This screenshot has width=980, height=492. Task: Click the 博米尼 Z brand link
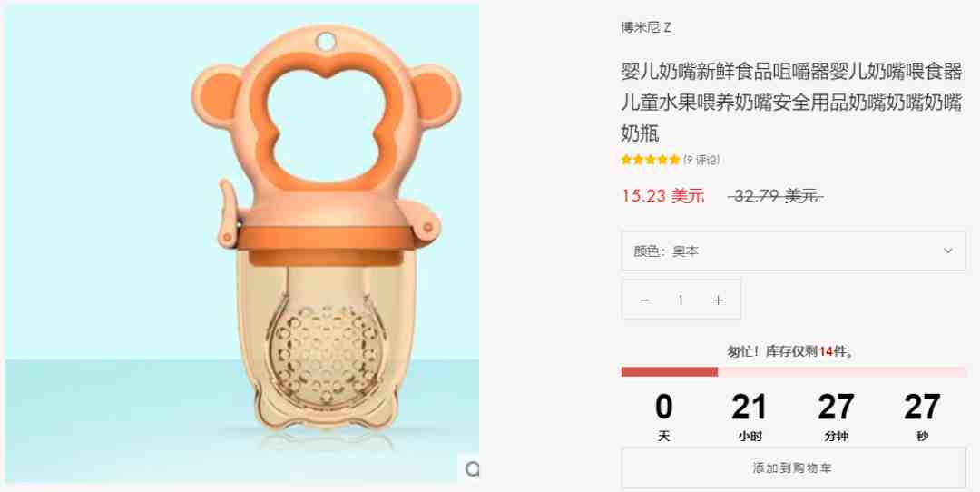(x=646, y=27)
